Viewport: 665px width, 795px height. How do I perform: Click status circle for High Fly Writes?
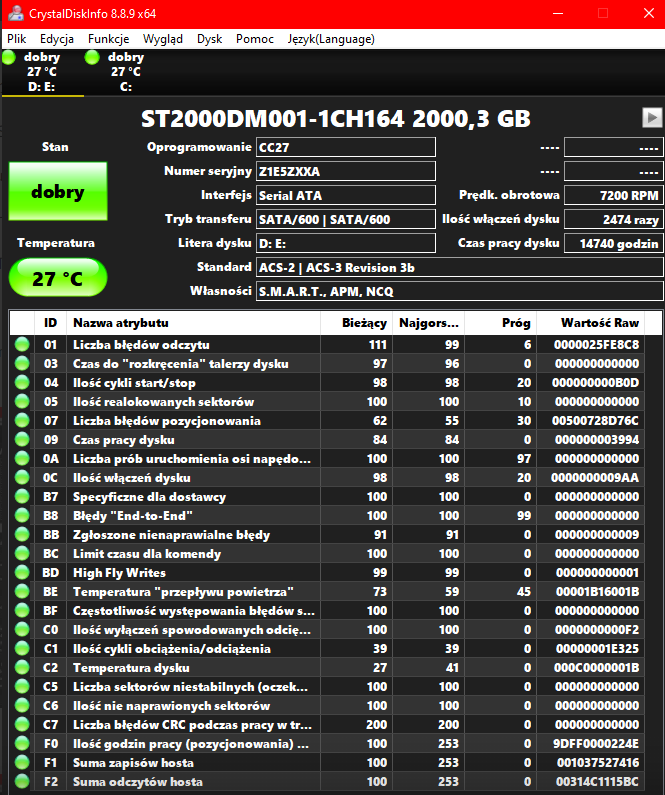tap(22, 573)
